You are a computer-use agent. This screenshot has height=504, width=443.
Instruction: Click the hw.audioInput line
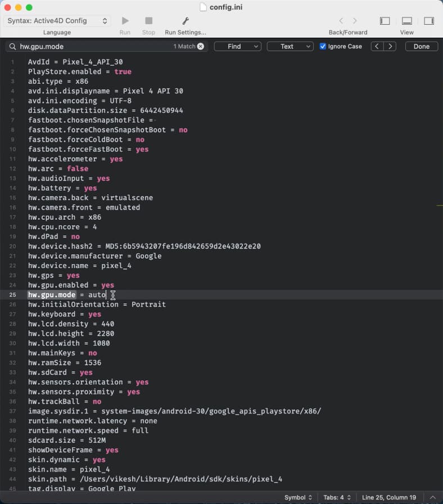click(x=69, y=178)
